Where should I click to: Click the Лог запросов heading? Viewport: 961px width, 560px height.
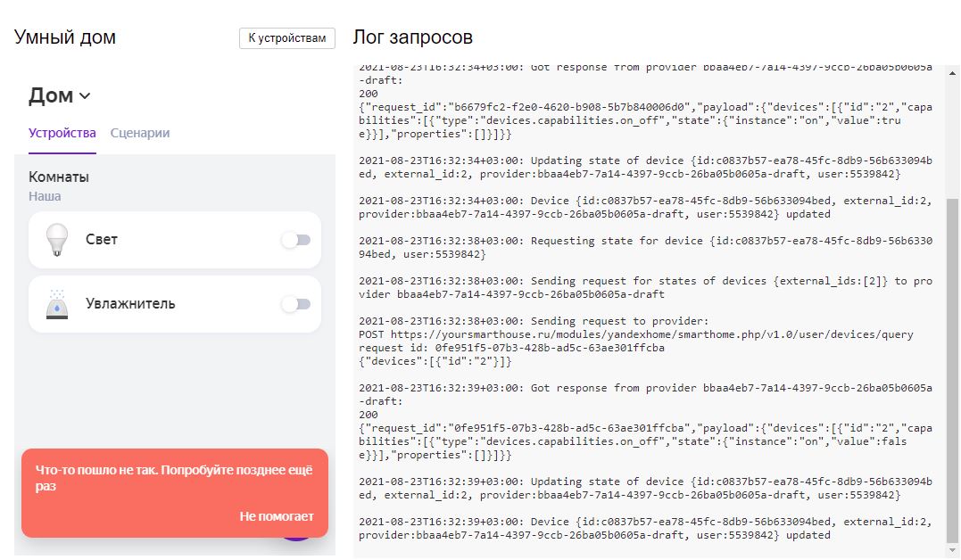coord(412,37)
